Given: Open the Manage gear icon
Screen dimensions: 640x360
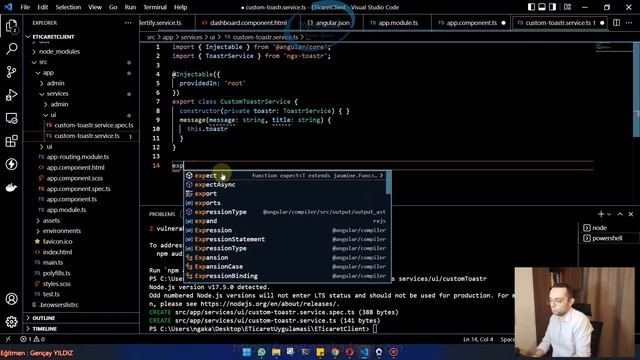Looking at the screenshot, I should [x=11, y=322].
